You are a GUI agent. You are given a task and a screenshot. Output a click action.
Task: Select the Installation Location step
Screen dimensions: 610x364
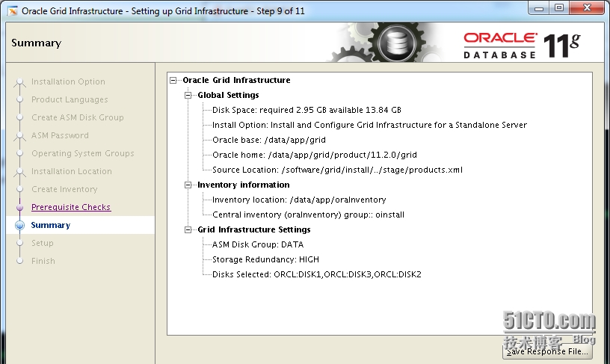click(72, 171)
